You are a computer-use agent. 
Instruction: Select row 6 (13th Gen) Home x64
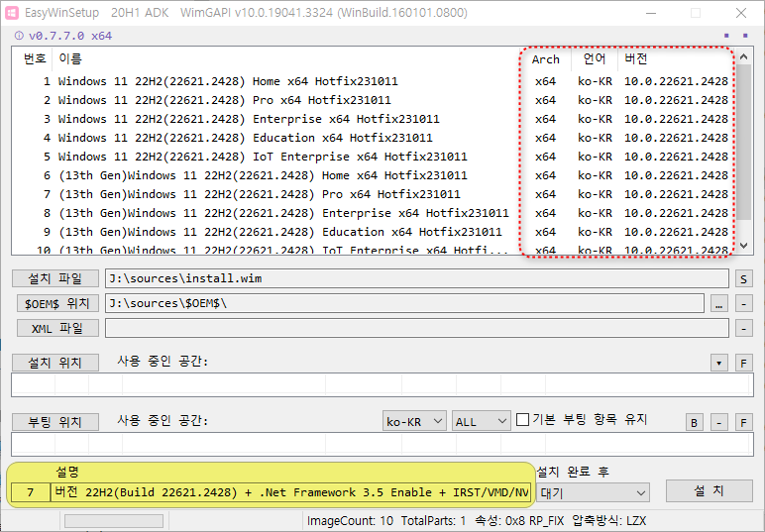(x=374, y=175)
